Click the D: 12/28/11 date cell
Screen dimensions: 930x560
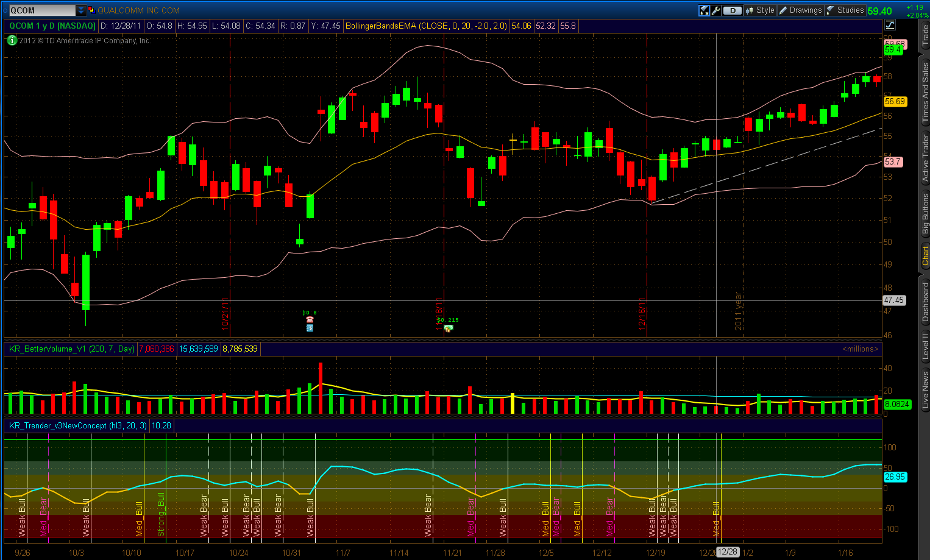coord(121,26)
